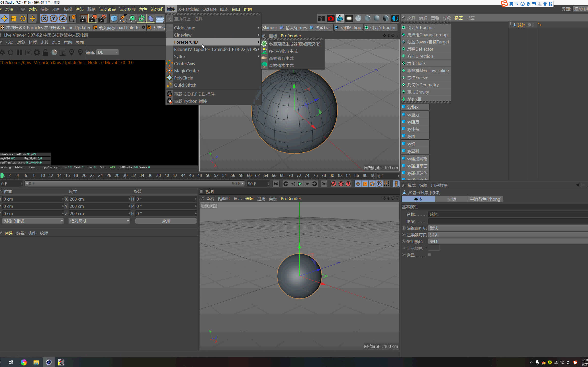This screenshot has height=367, width=588.
Task: Toggle X axis lock
Action: pyautogui.click(x=44, y=18)
